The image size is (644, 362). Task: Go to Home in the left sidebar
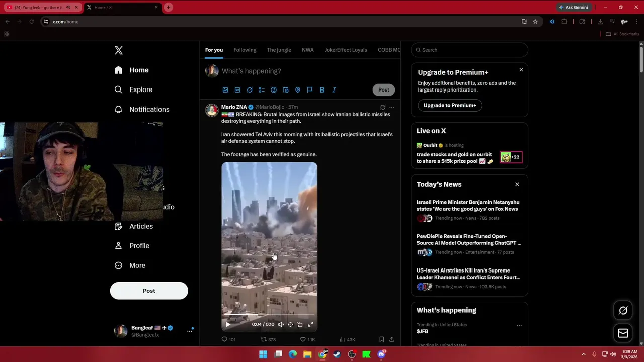(x=132, y=70)
